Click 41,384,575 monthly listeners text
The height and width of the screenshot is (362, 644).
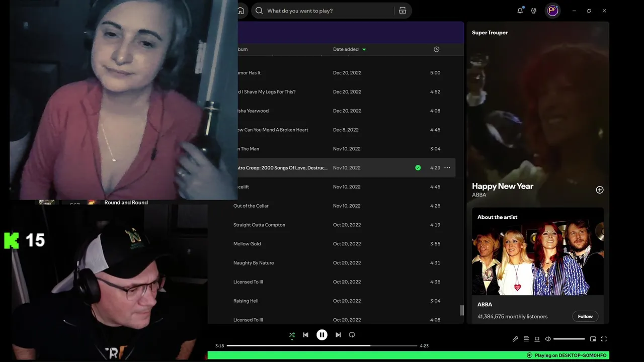[x=512, y=317]
